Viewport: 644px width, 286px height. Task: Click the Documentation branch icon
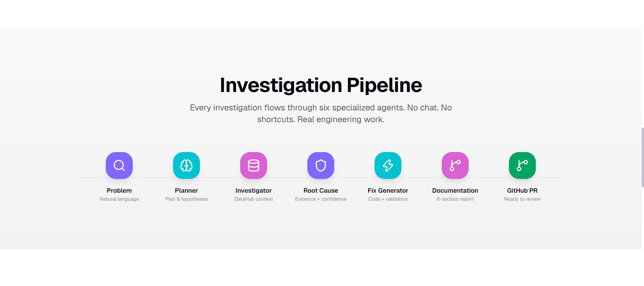tap(455, 165)
